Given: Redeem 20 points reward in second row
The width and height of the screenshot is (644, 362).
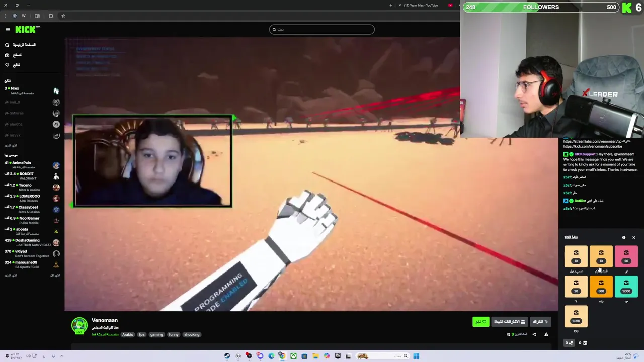Looking at the screenshot, I should pos(576,287).
